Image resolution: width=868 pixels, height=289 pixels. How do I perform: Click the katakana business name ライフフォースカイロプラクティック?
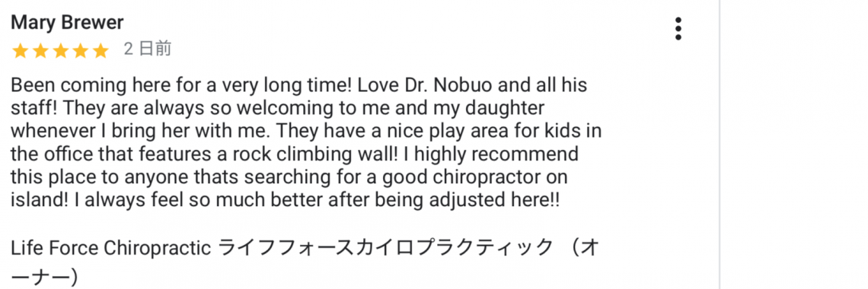386,248
